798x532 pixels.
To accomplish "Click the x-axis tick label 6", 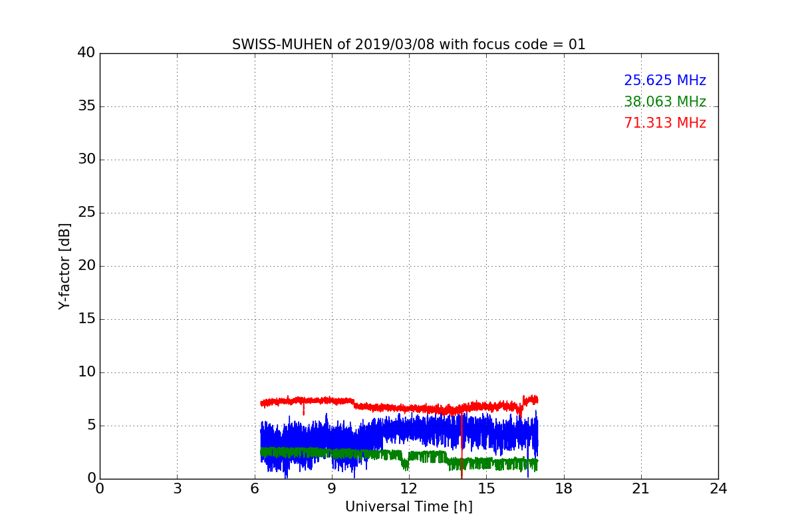I will pyautogui.click(x=254, y=489).
